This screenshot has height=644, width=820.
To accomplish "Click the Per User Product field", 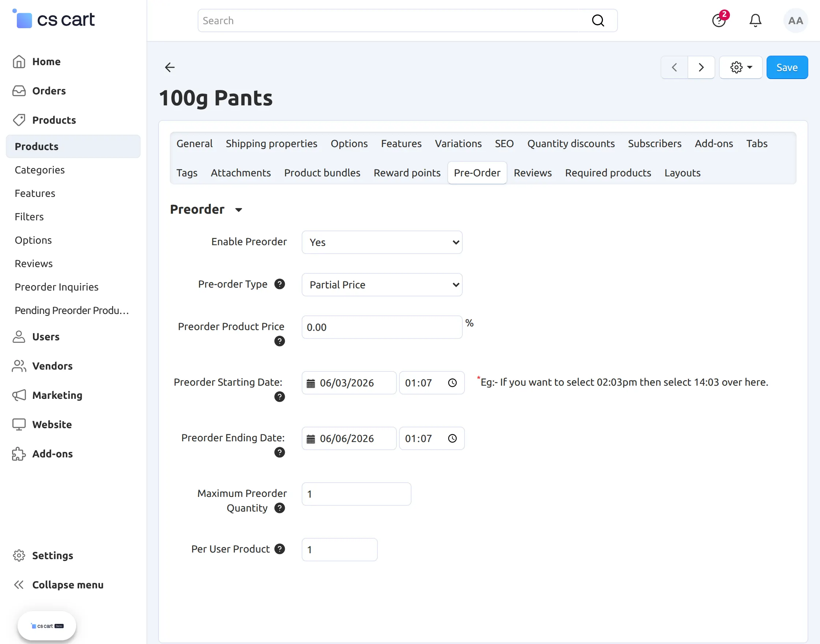I will pos(339,550).
